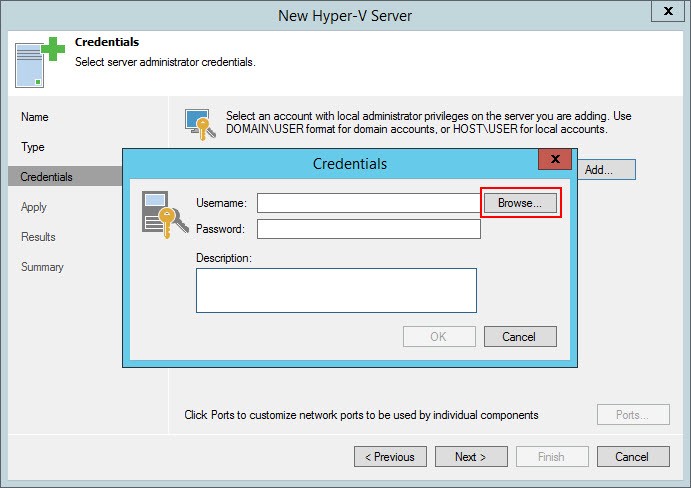Screen dimensions: 691x488
Task: Click the computer and key icon in wizard
Action: [x=200, y=125]
